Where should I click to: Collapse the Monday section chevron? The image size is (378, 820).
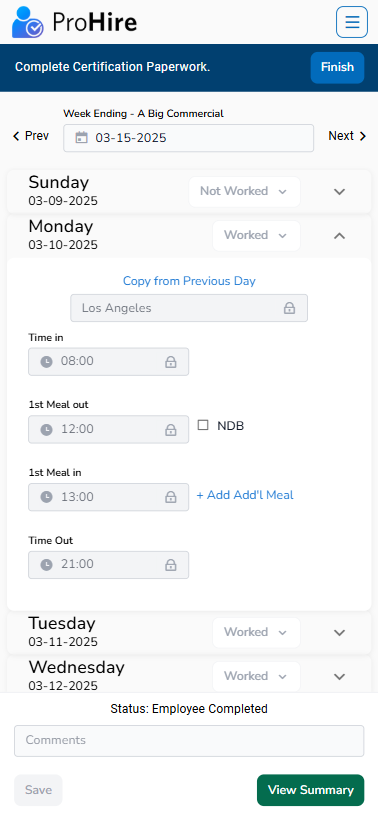pos(339,236)
